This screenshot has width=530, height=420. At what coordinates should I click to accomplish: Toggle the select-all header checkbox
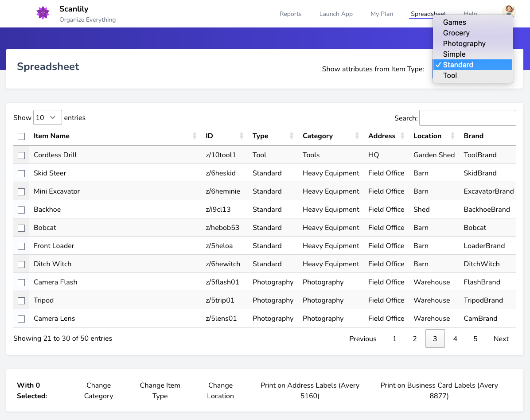point(21,136)
